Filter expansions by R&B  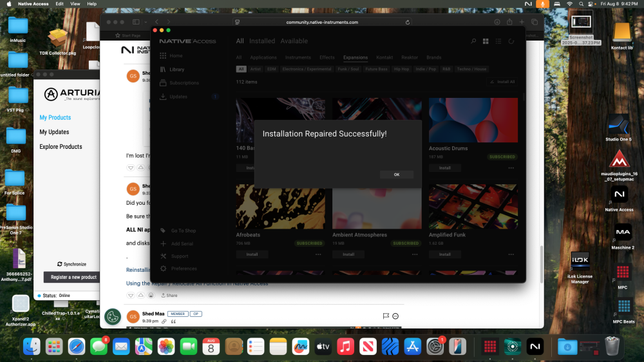click(x=446, y=69)
